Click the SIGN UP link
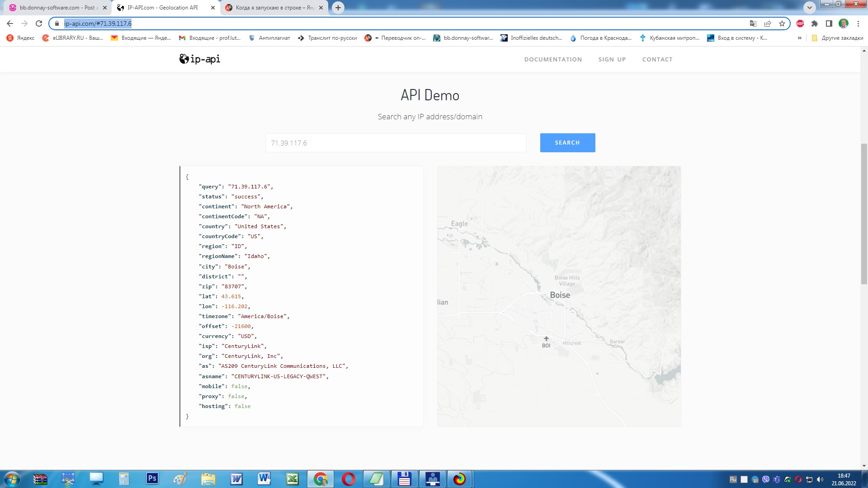Viewport: 868px width, 488px height. tap(612, 59)
